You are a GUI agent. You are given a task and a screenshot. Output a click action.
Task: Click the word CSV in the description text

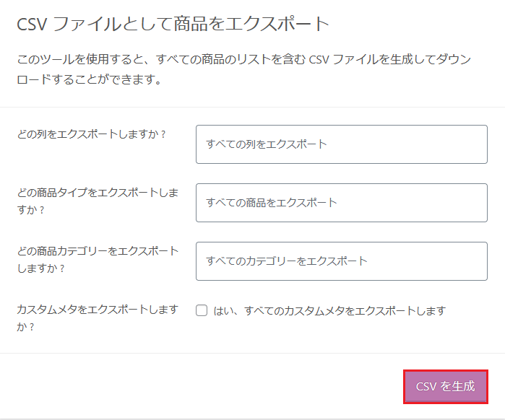(x=319, y=60)
